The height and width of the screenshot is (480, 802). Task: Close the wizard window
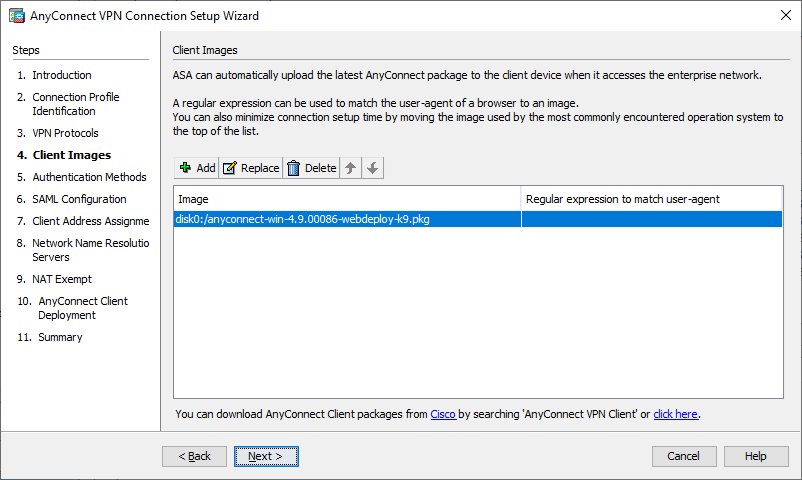[x=786, y=15]
